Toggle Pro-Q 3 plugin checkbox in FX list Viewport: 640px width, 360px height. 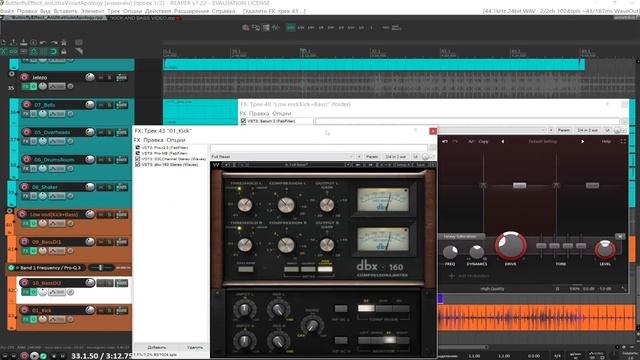point(138,147)
